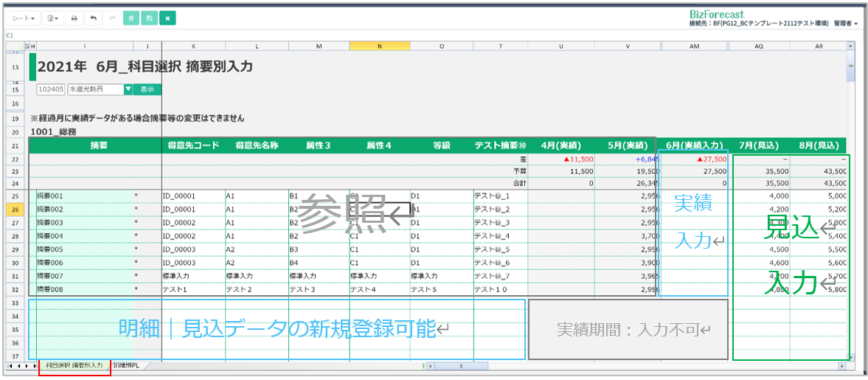Switch to the 科目選択 摘要別入力 sheet tab
Image resolution: width=868 pixels, height=380 pixels.
coord(74,366)
